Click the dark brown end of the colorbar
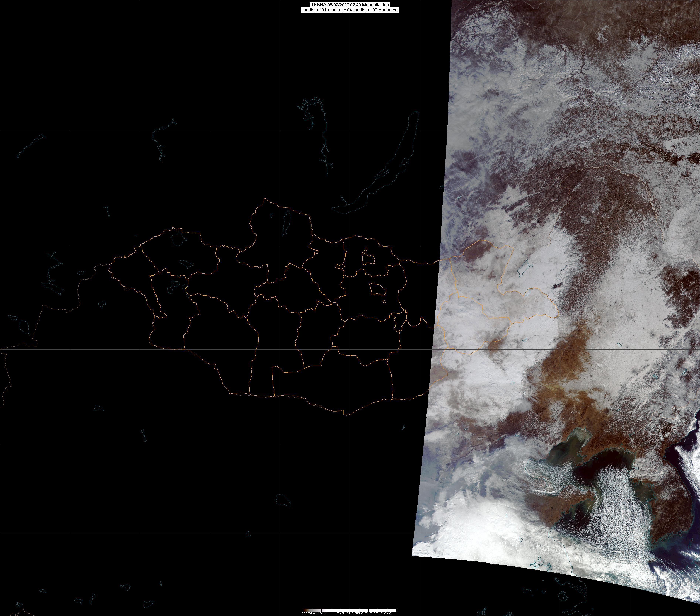Screen dimensions: 700x616 tap(304, 610)
